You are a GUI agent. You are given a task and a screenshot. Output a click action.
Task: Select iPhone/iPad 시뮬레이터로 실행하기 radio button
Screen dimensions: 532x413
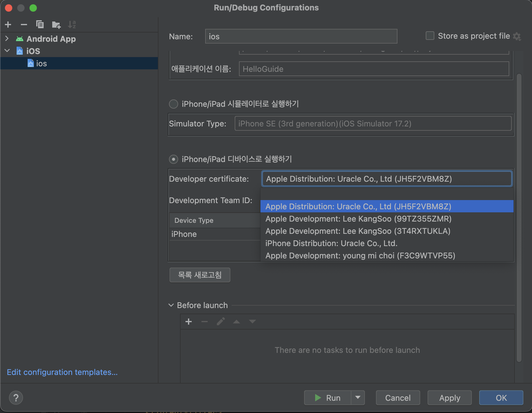point(174,104)
